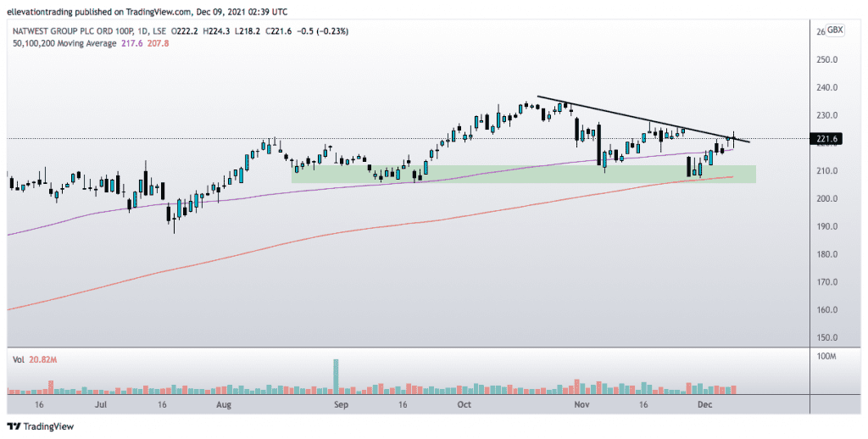
Task: Click the Nov label on the time axis
Action: (581, 405)
